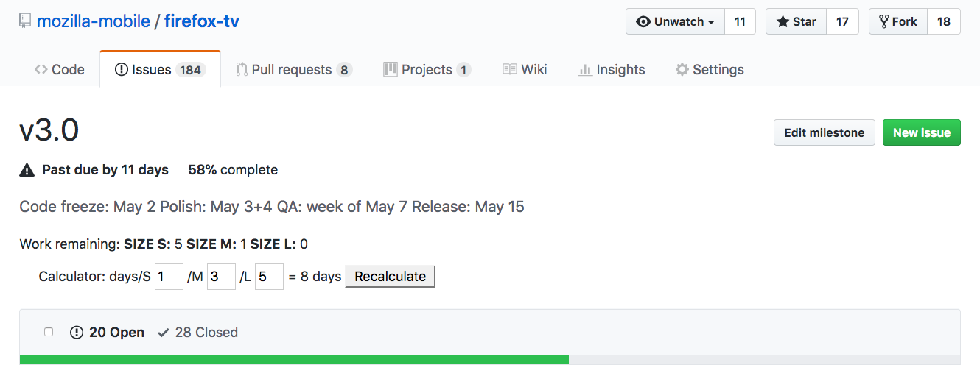This screenshot has width=980, height=365.
Task: Click the 58% complete text
Action: click(x=233, y=170)
